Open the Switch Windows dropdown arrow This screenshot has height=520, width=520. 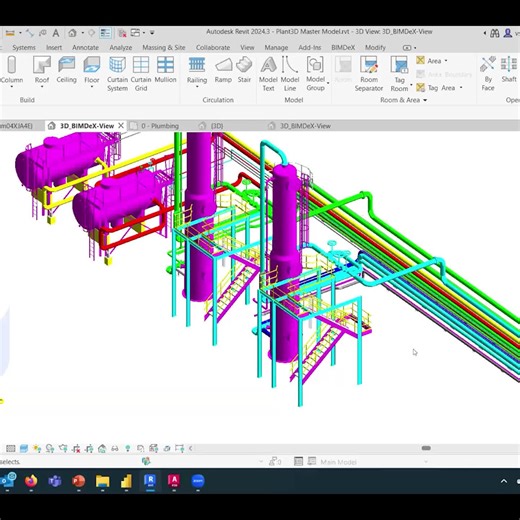[144, 33]
